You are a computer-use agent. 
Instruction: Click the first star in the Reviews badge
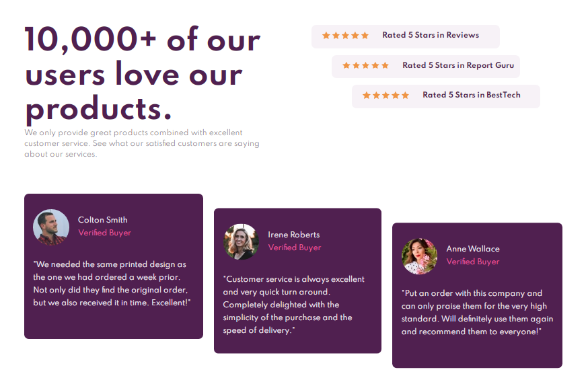coord(326,36)
